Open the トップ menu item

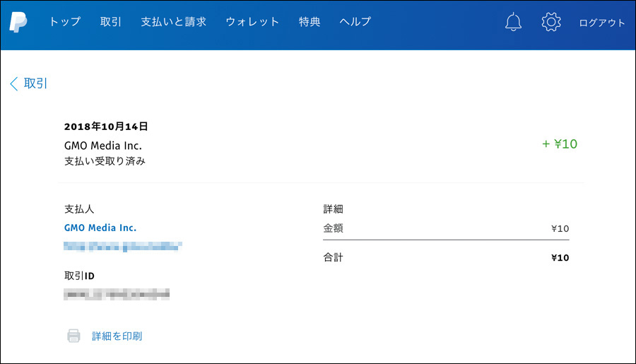(x=64, y=22)
